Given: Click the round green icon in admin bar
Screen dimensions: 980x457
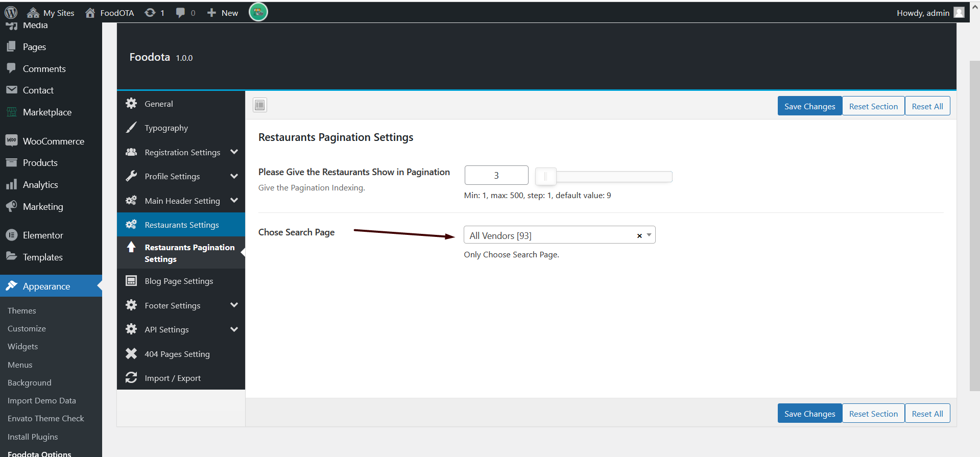Looking at the screenshot, I should point(258,12).
